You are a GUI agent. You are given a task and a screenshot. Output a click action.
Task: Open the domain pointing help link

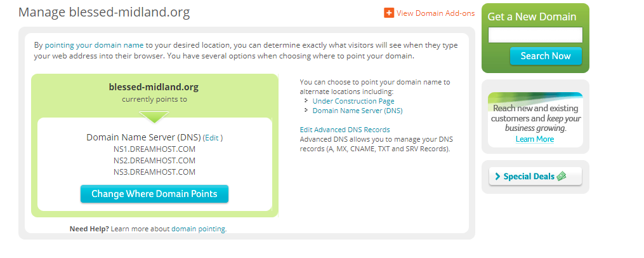pyautogui.click(x=199, y=229)
